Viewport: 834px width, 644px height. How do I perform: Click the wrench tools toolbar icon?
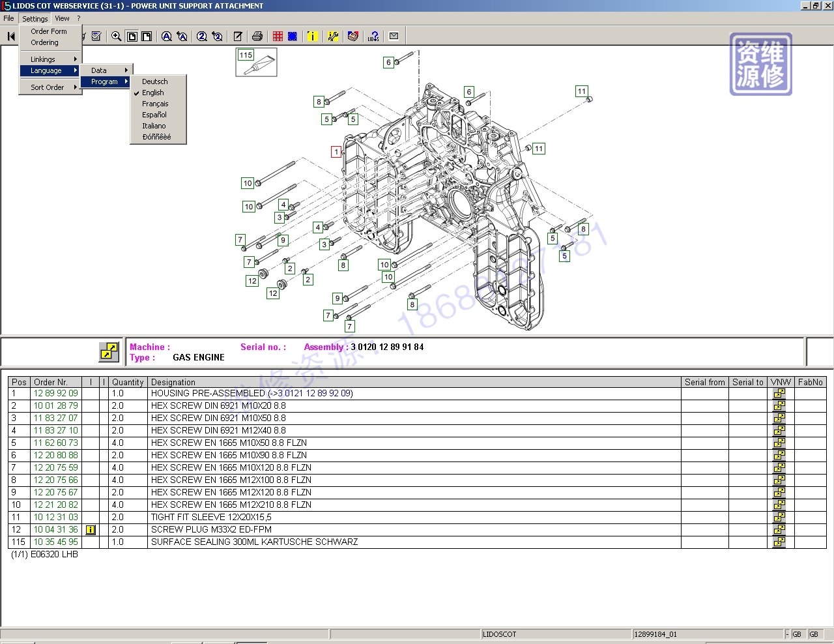(333, 37)
